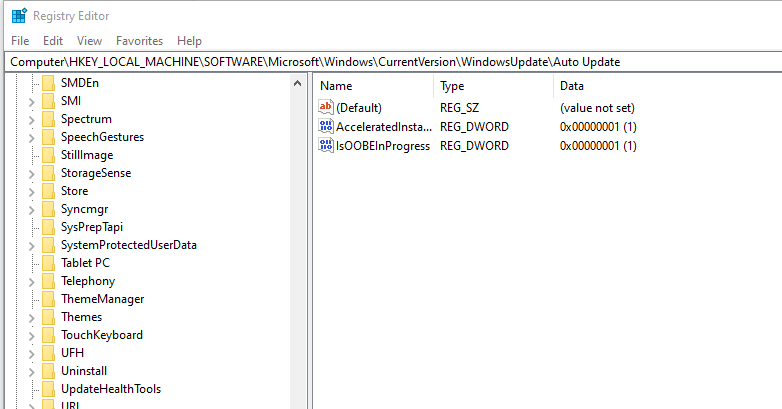The image size is (782, 409).
Task: Open the Help menu
Action: 189,41
